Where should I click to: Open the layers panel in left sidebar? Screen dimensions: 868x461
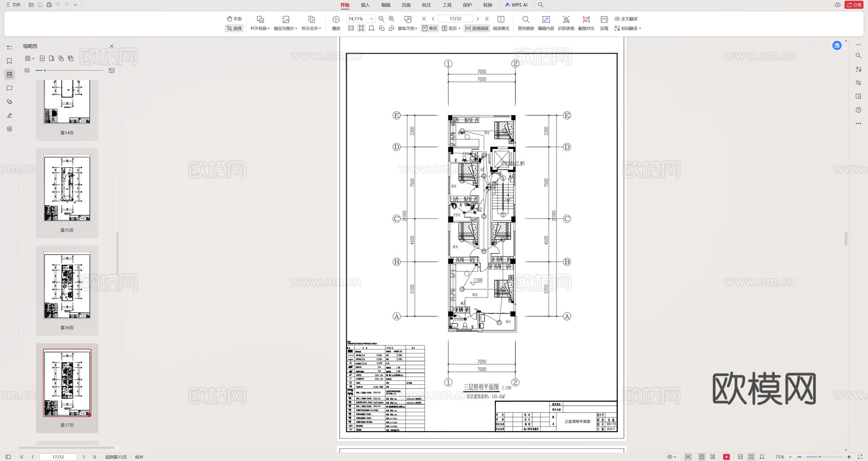[x=9, y=129]
